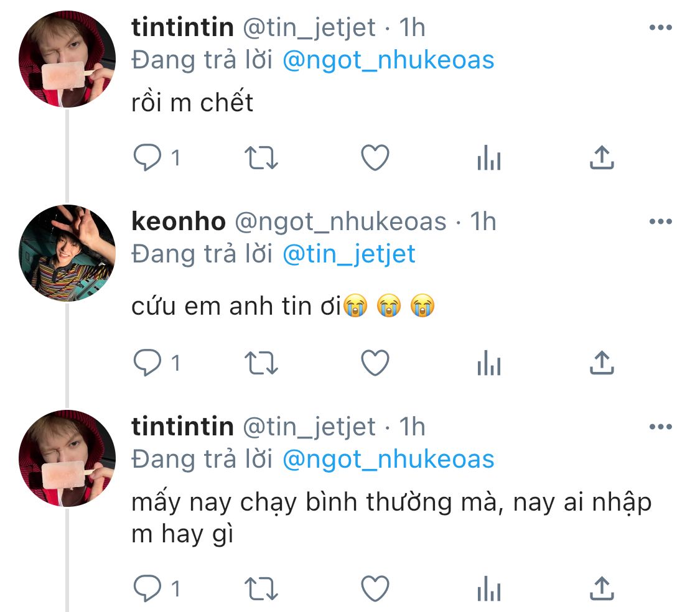This screenshot has height=612, width=700.
Task: Like the "mấy nay chạy bình thường" tweet
Action: [375, 588]
